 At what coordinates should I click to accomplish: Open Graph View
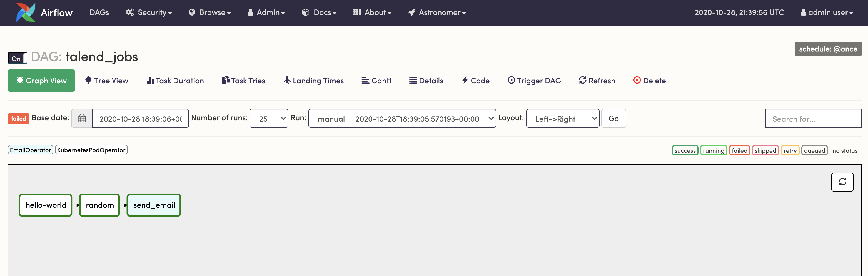41,81
